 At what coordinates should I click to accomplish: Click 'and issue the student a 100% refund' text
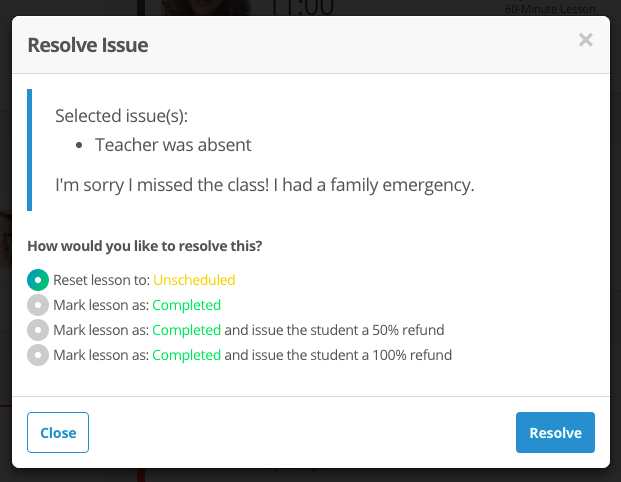(338, 355)
